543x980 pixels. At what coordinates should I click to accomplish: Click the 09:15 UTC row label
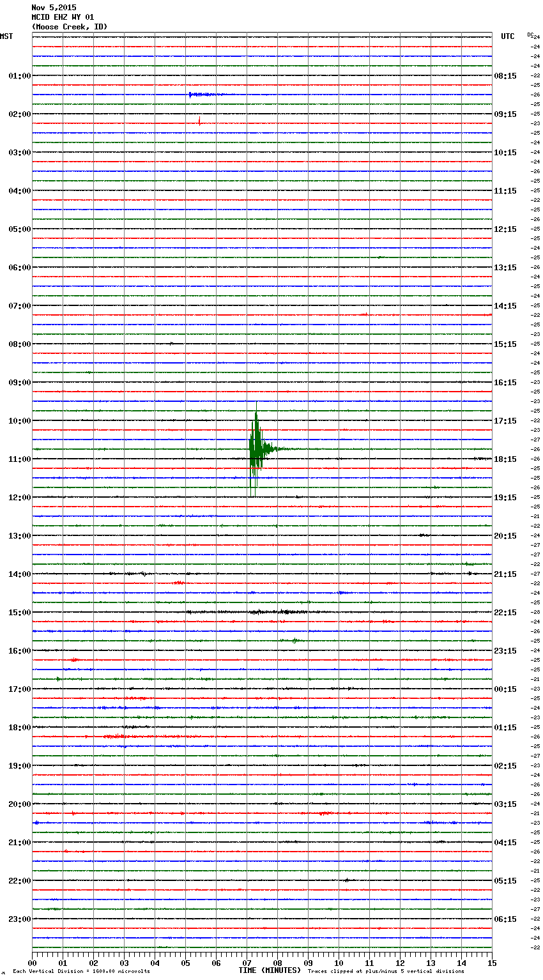[x=505, y=114]
